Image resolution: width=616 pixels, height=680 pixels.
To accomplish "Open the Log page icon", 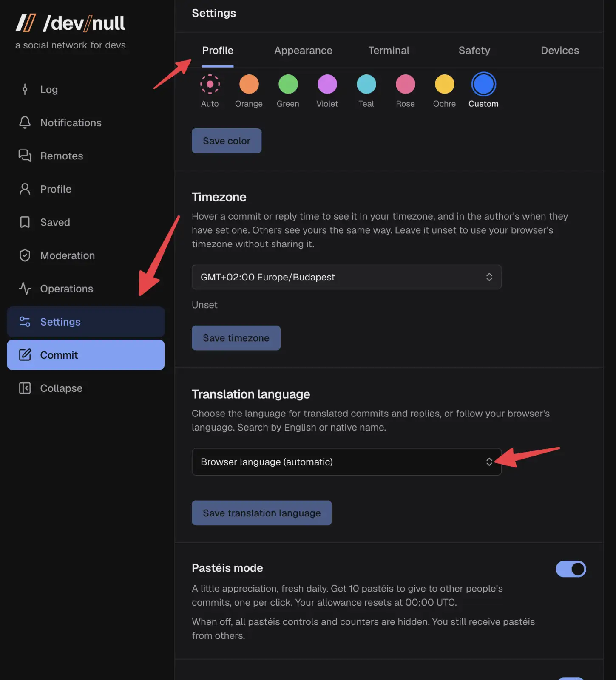I will click(25, 89).
